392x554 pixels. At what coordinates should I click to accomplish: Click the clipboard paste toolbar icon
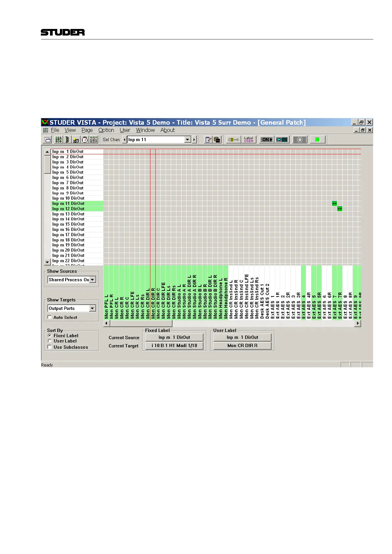(217, 139)
